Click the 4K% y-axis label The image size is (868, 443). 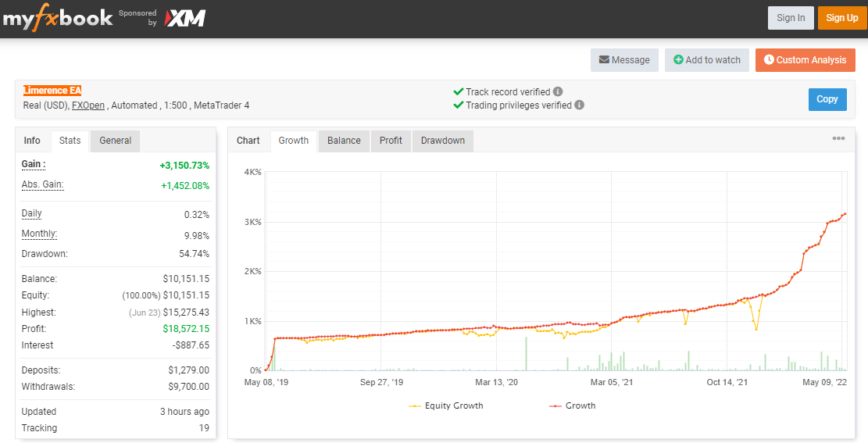click(x=252, y=172)
